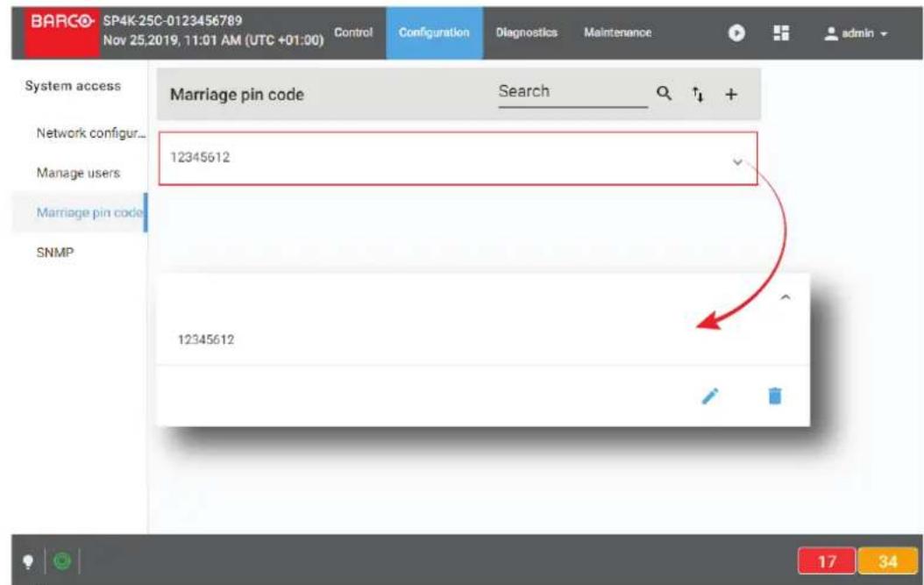The height and width of the screenshot is (585, 924).
Task: Toggle sort order arrows icon
Action: coord(698,94)
